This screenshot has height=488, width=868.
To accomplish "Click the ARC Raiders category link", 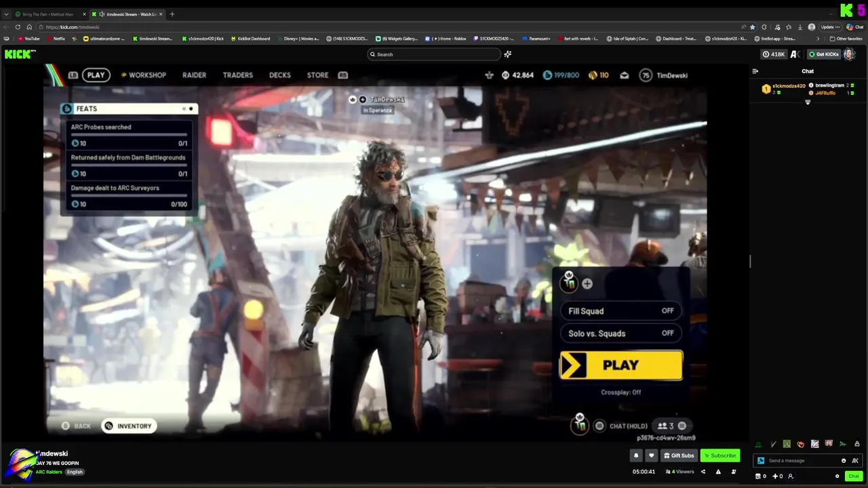I will point(49,472).
